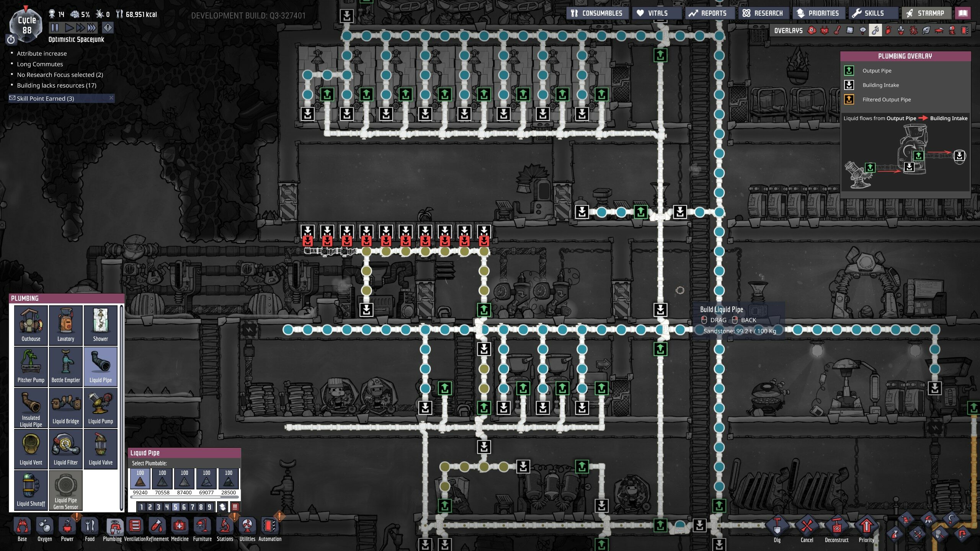Click the material list horizontal scrollbar
Image resolution: width=980 pixels, height=551 pixels.
coord(185,497)
